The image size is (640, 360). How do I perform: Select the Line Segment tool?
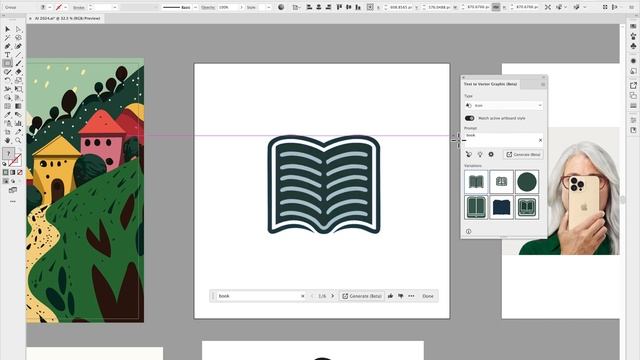tap(18, 55)
